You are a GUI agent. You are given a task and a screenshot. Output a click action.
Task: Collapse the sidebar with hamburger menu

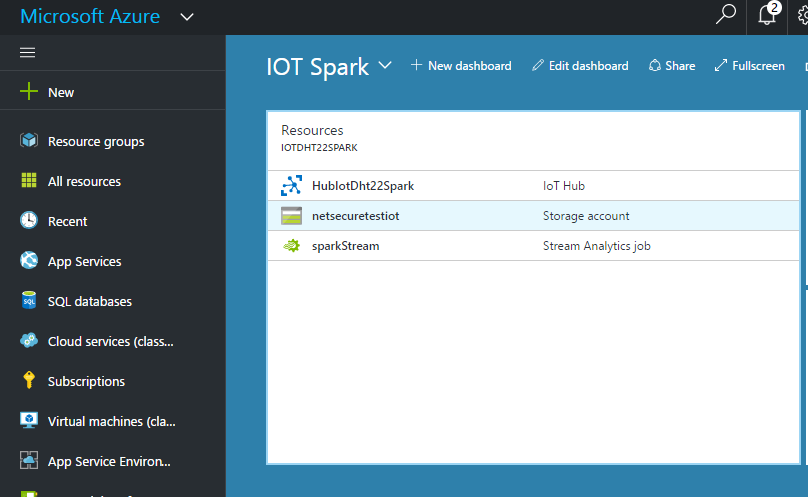coord(27,53)
